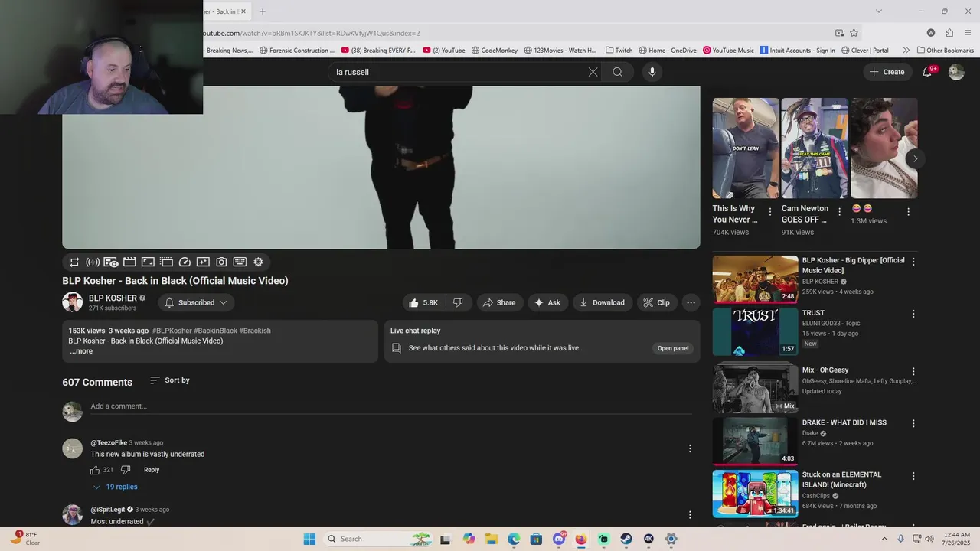980x551 pixels.
Task: Reply to TeezoFike's comment
Action: tap(152, 470)
